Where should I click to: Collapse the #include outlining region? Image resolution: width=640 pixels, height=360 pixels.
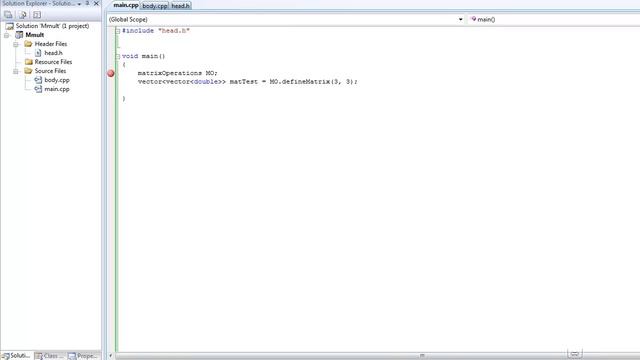coord(118,31)
